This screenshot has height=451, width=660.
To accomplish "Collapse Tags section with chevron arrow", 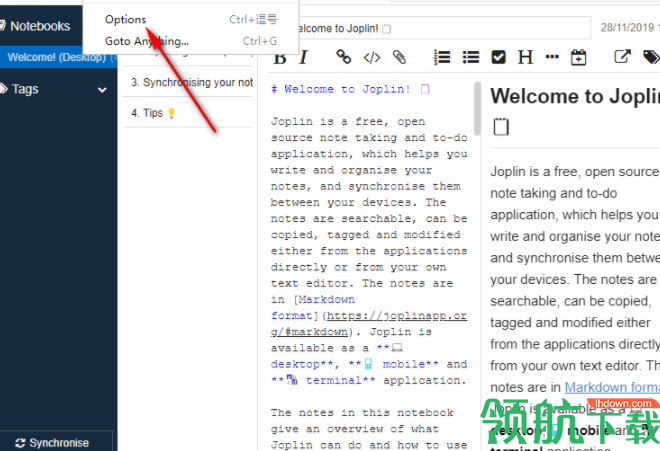I will tap(102, 90).
